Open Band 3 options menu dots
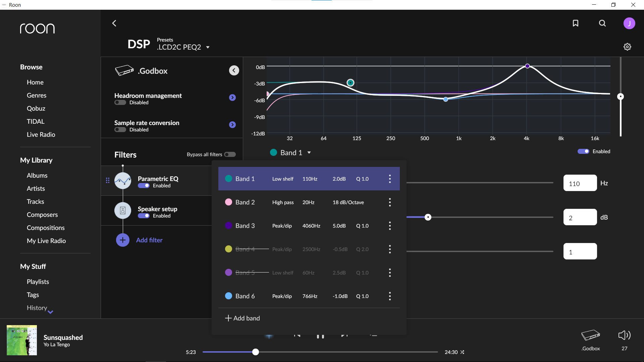 [390, 226]
